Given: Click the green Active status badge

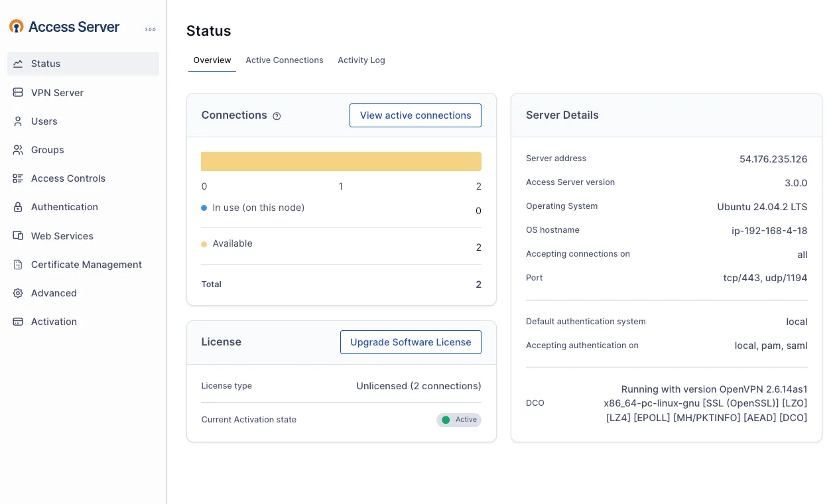Looking at the screenshot, I should tap(459, 420).
